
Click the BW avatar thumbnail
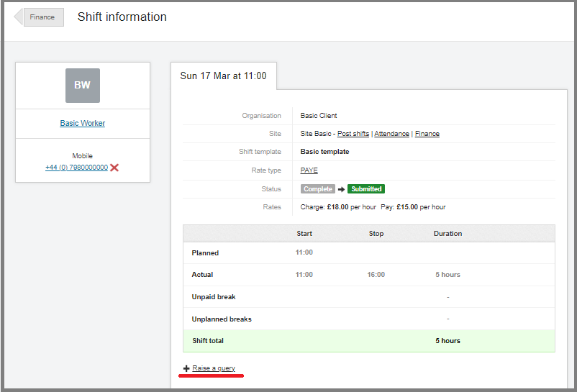(x=83, y=86)
